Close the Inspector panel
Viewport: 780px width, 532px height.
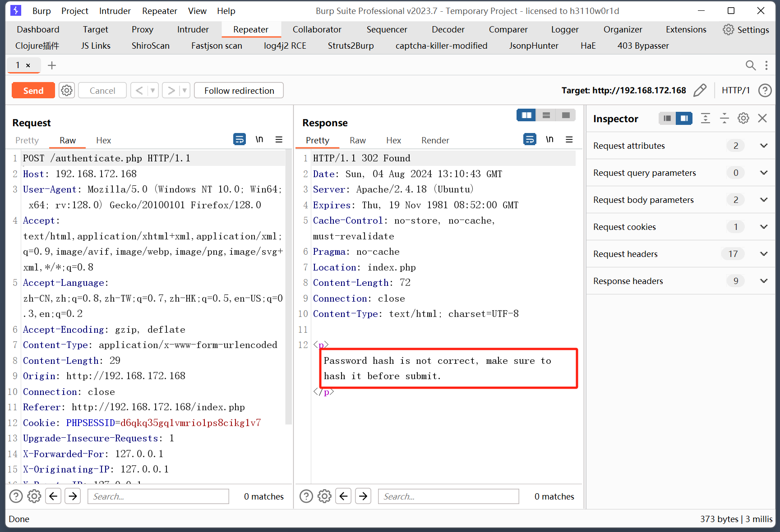coord(762,118)
